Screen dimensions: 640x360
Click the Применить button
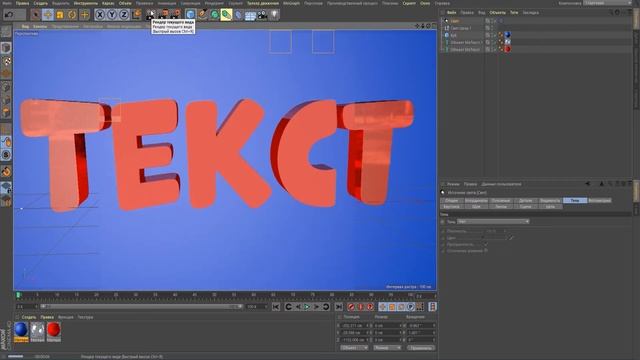[420, 348]
